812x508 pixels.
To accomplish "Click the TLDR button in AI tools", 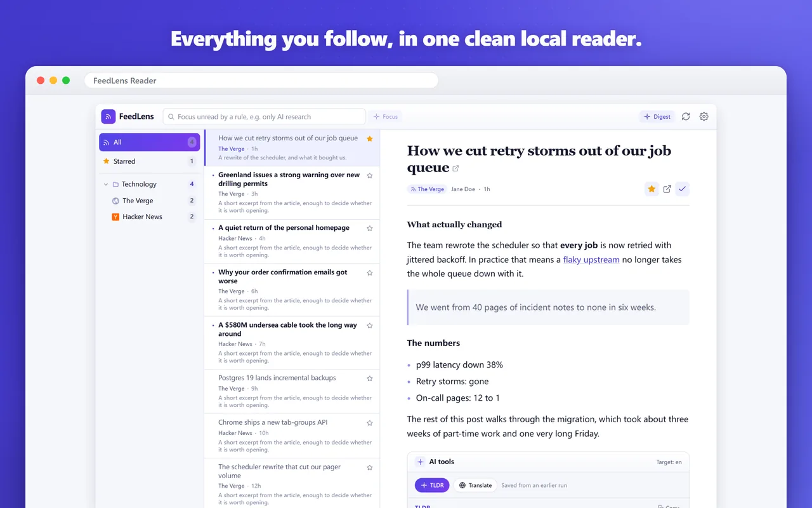I will coord(432,485).
